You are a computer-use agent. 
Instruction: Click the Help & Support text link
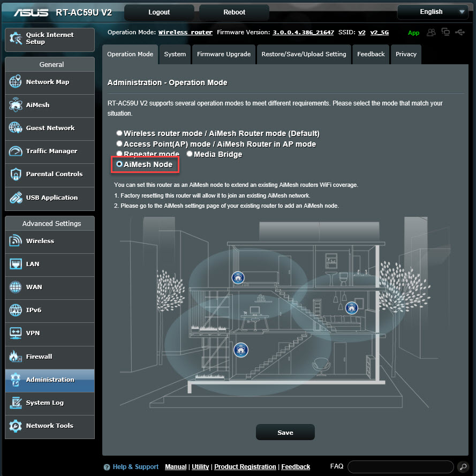pyautogui.click(x=135, y=466)
